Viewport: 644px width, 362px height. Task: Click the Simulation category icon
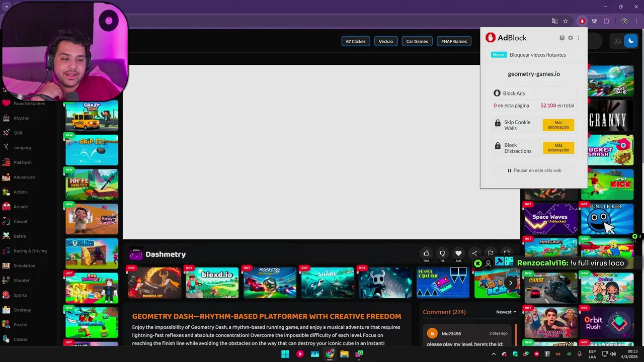coord(6,265)
